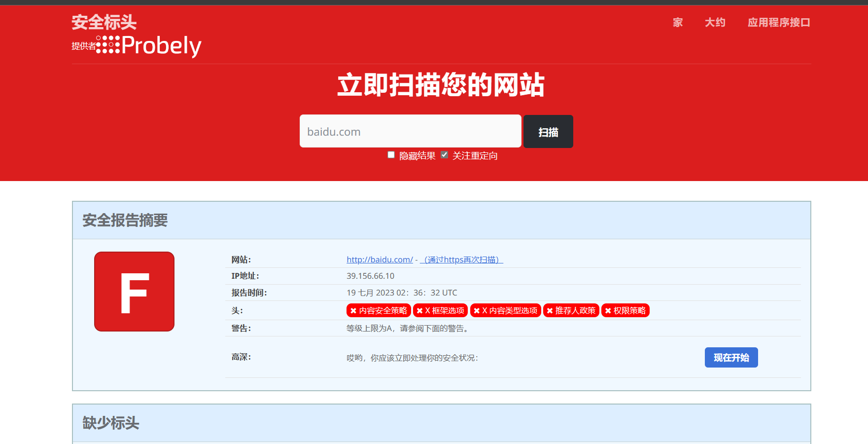Viewport: 868px width, 444px height.
Task: Click the 通过https再次扫描 link
Action: [461, 259]
